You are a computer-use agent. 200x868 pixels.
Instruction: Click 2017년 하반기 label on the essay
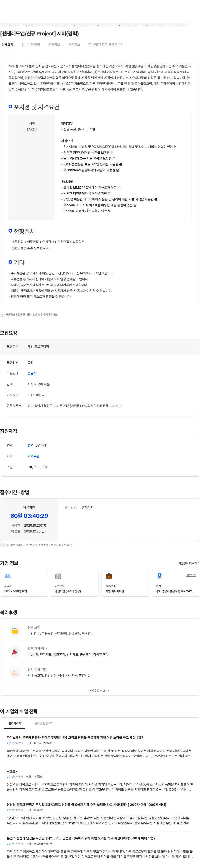click(15, 844)
